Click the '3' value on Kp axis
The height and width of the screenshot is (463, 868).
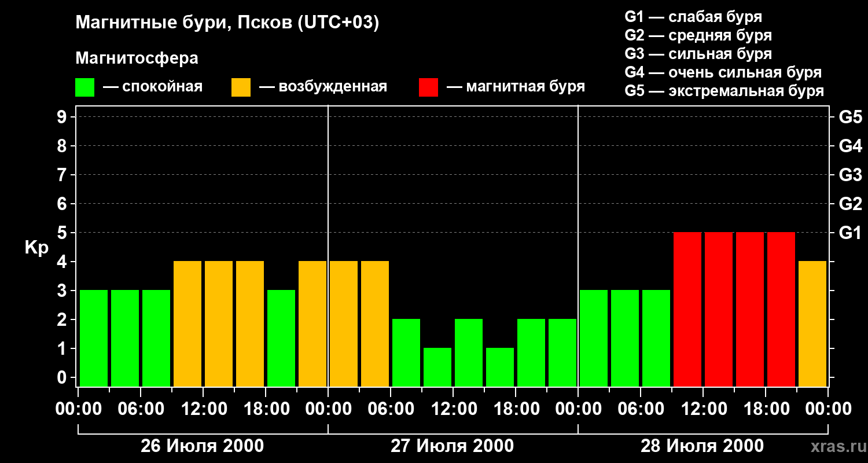coord(63,291)
